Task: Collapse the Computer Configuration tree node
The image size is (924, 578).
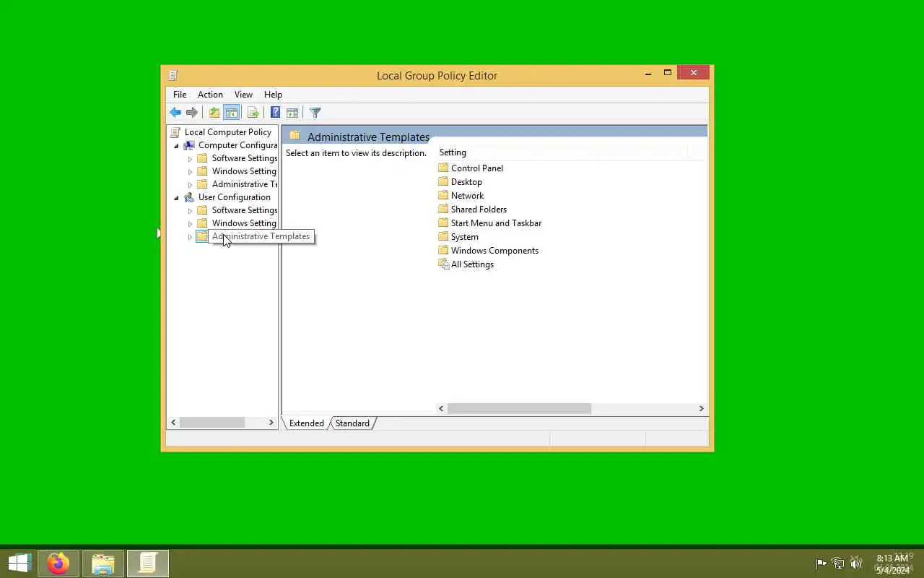Action: tap(176, 146)
